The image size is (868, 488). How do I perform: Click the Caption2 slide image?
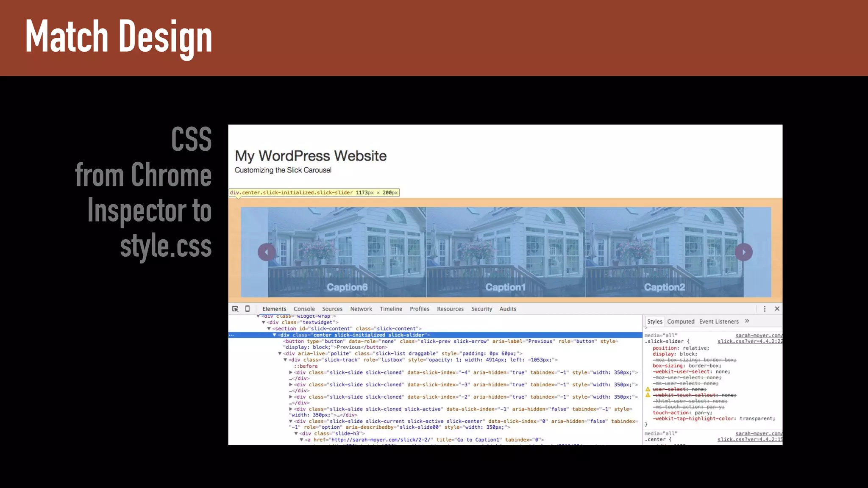(665, 252)
